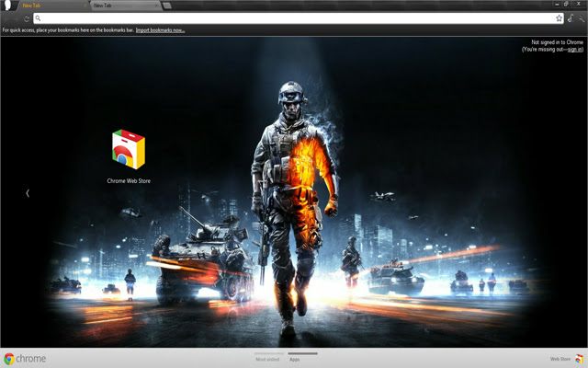Click the Import bookmarks now link
Image resolution: width=588 pixels, height=368 pixels.
(160, 30)
